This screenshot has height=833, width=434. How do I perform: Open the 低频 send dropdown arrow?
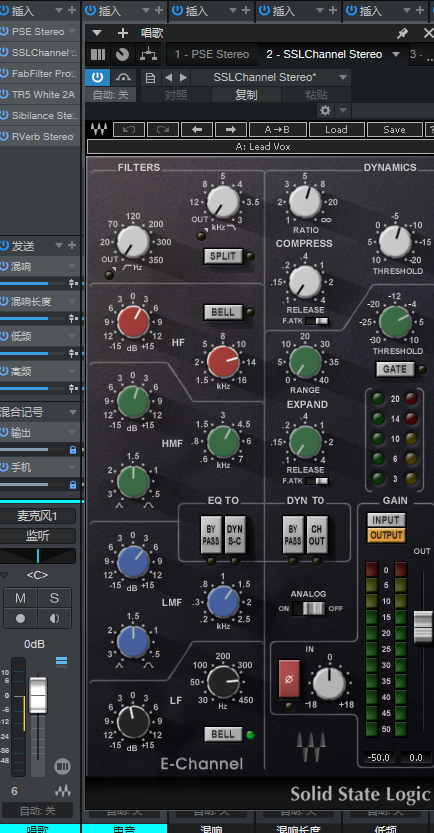click(72, 336)
